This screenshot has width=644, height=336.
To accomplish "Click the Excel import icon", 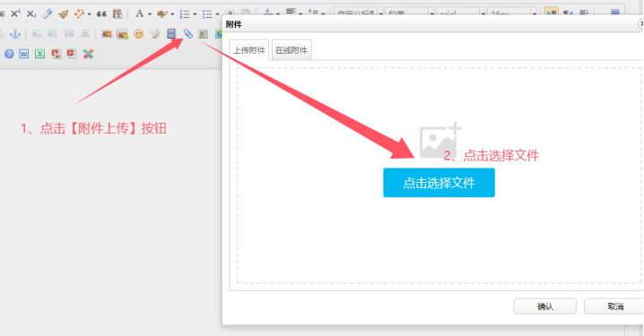I will pos(39,54).
